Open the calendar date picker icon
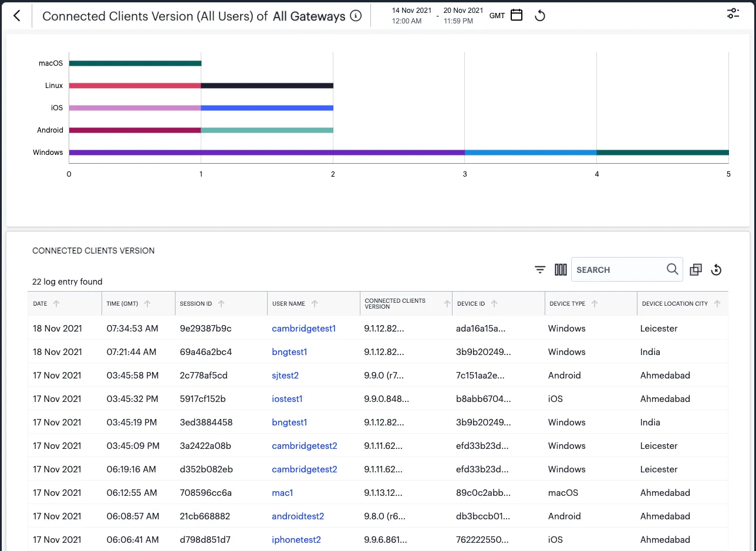The image size is (756, 551). click(517, 15)
